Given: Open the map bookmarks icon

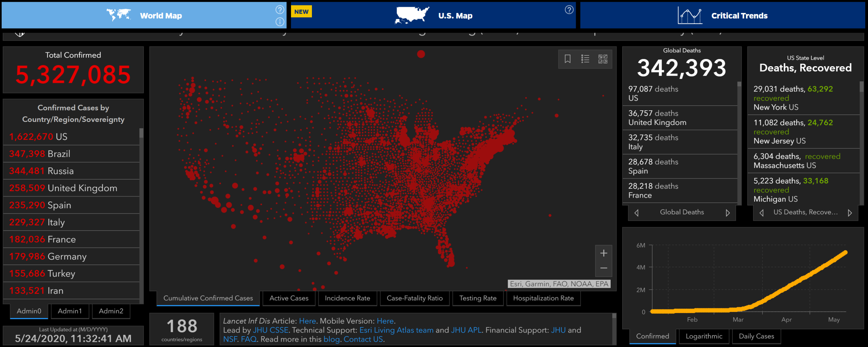Looking at the screenshot, I should (x=567, y=59).
